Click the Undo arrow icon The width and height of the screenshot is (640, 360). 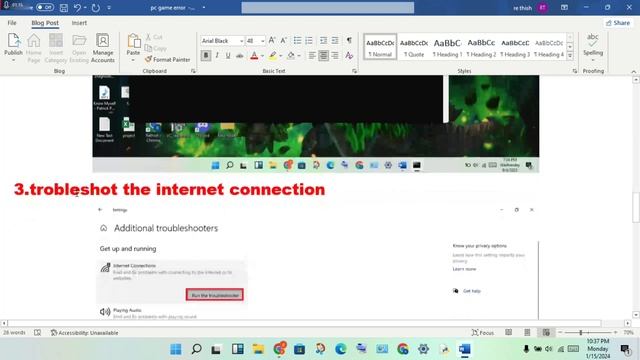click(77, 7)
